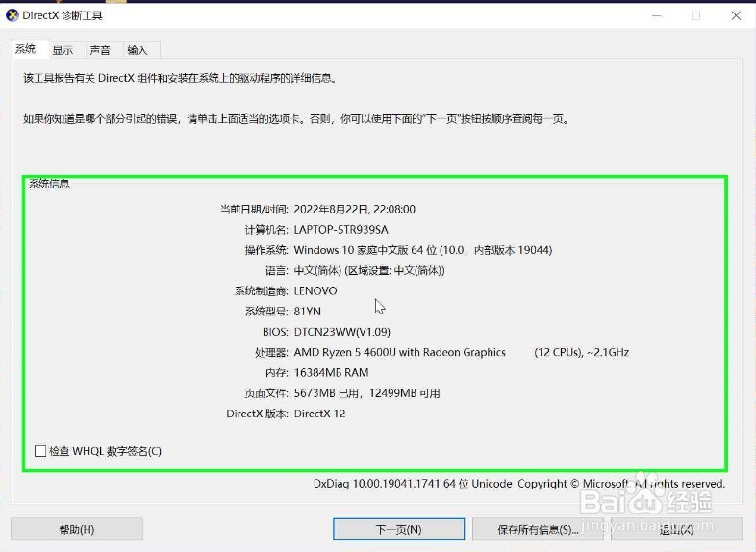This screenshot has height=552, width=756.
Task: Click the 当前日期/时间 label
Action: 254,210
